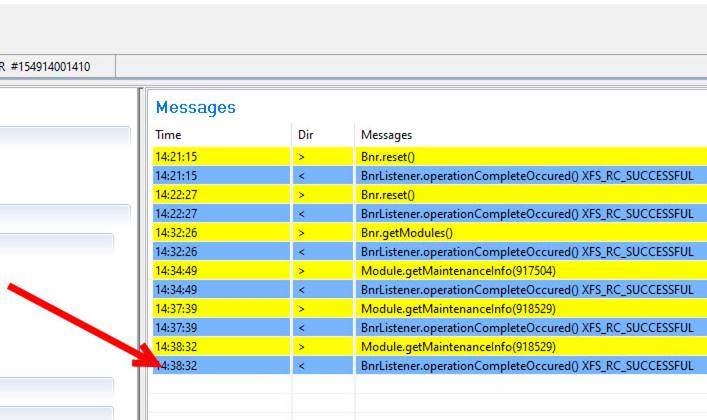Click the Messages panel title
The width and height of the screenshot is (707, 420).
(x=196, y=107)
